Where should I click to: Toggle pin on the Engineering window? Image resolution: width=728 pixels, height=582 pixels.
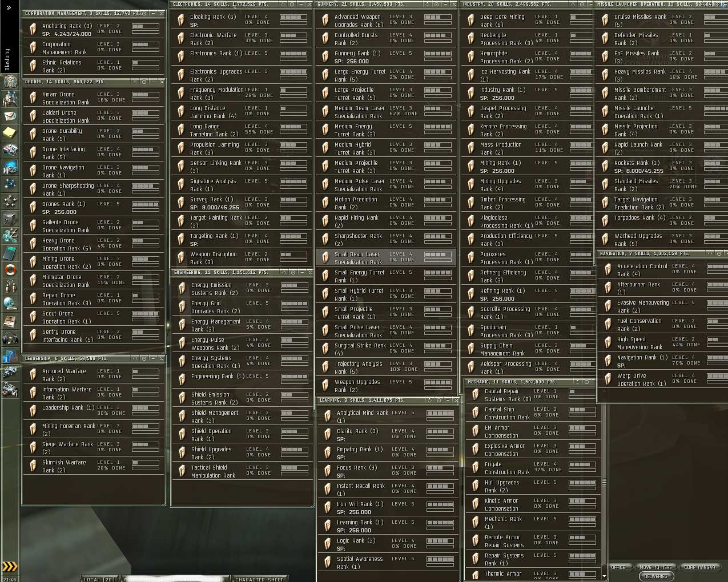283,273
